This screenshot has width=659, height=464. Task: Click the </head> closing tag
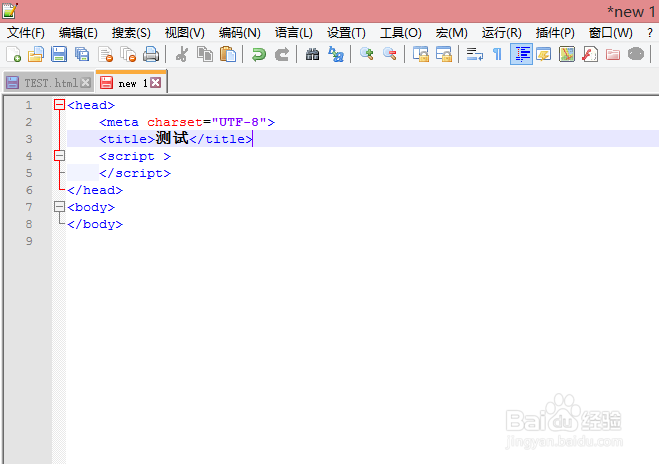pyautogui.click(x=95, y=190)
